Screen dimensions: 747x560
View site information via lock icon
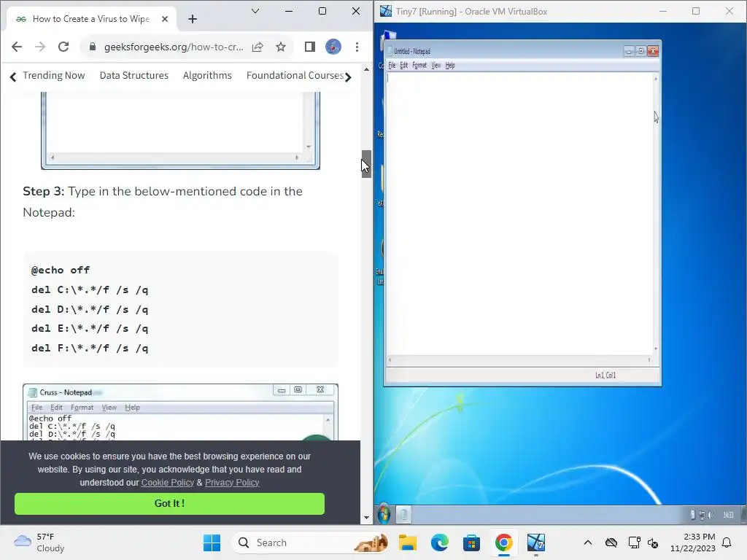click(x=93, y=47)
